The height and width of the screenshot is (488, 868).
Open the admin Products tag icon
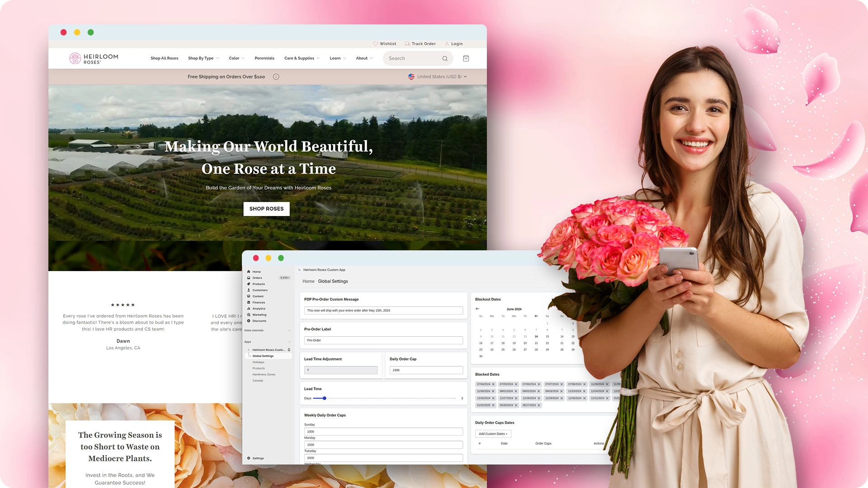click(249, 284)
